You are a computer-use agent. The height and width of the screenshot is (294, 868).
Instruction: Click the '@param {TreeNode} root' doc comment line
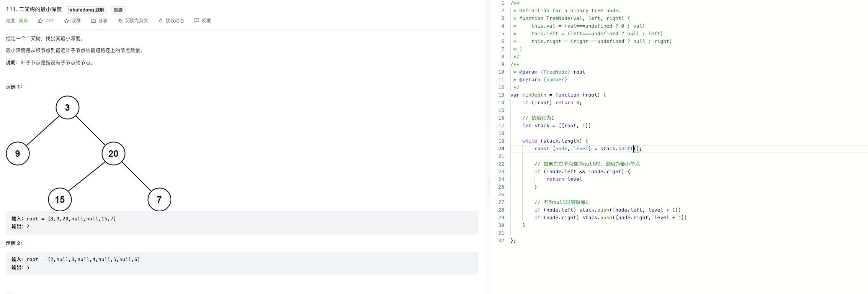pyautogui.click(x=549, y=72)
